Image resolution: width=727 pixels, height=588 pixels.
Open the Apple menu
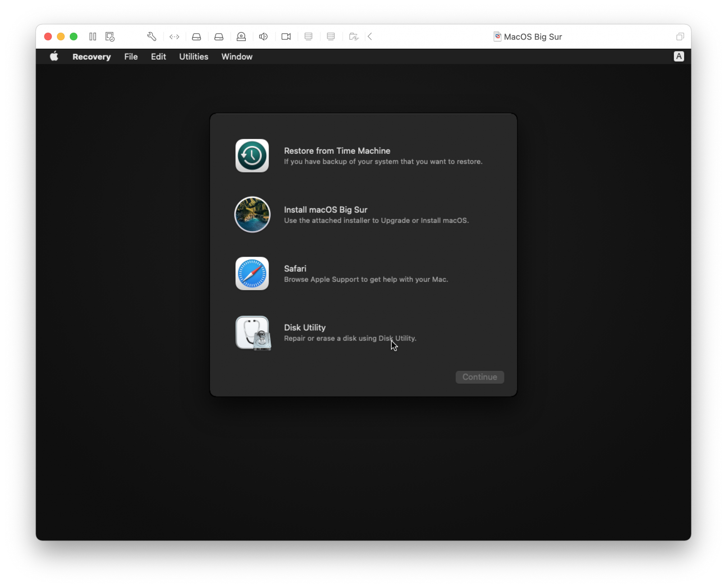click(54, 57)
